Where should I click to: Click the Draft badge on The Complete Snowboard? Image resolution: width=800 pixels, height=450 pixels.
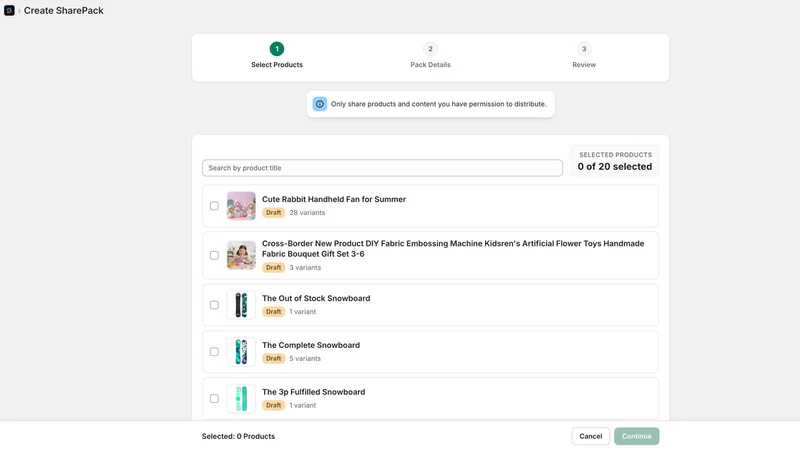point(273,359)
